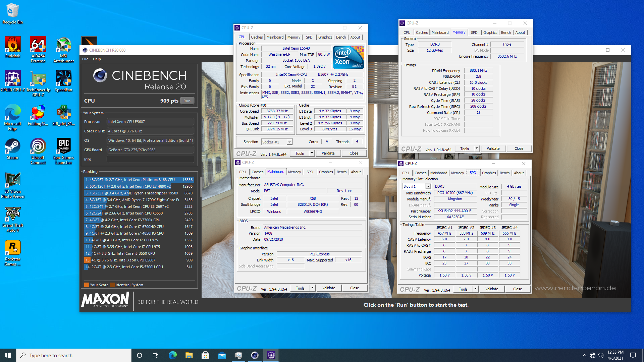Click Validate in CPU-Z CPU window
The height and width of the screenshot is (362, 644).
click(x=328, y=153)
